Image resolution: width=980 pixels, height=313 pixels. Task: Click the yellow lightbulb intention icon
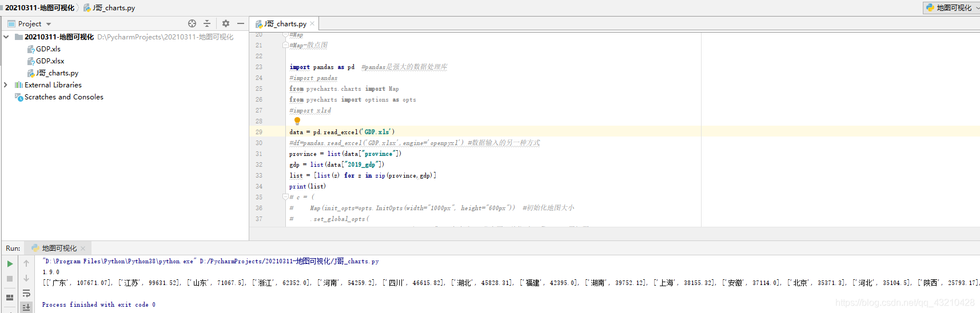pos(297,121)
